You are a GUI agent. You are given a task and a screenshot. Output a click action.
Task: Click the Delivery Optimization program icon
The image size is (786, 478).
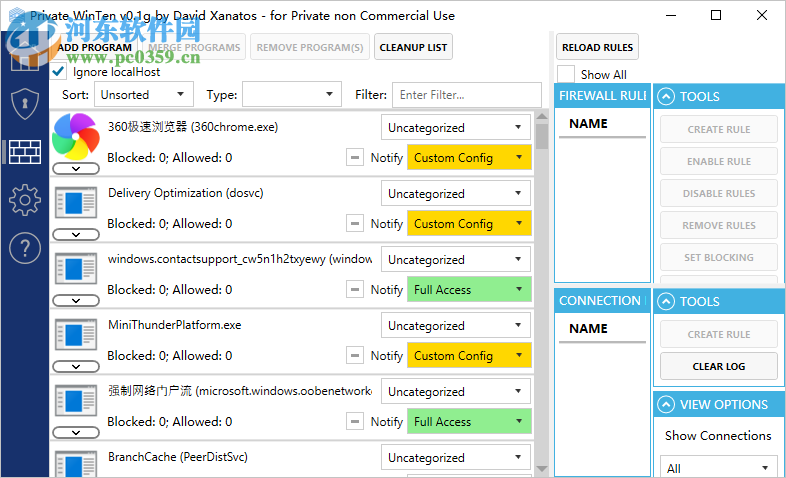76,202
